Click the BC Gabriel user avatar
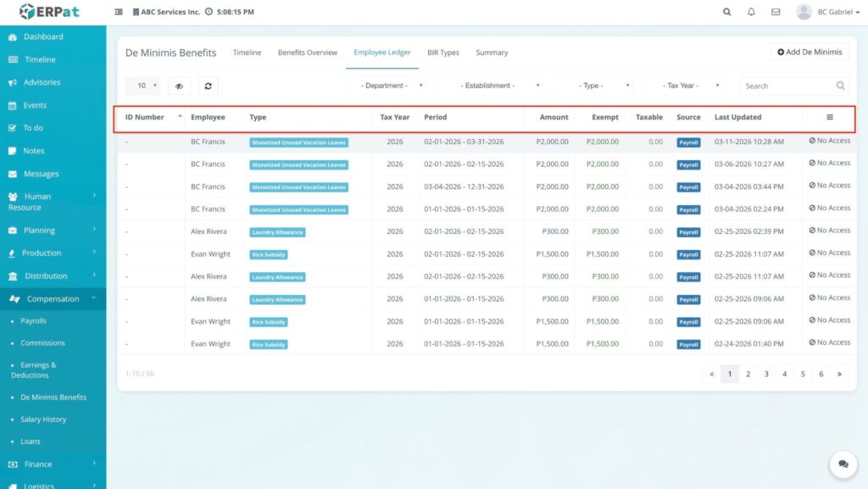 point(804,12)
